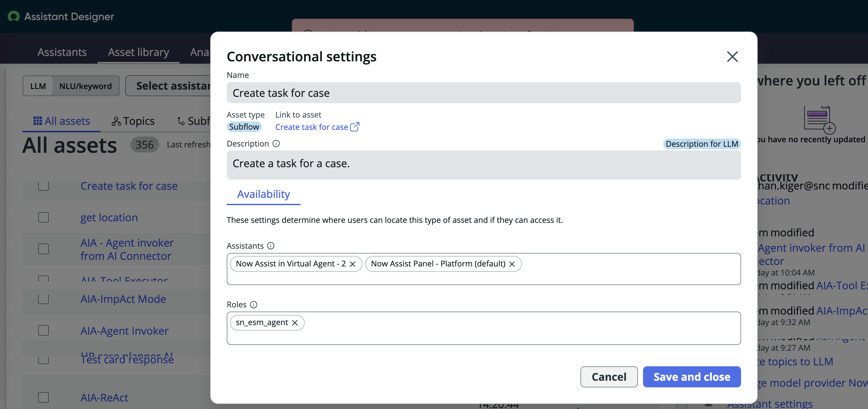Remove Now Assist Panel - Platform (default) chip
The image size is (868, 409).
pyautogui.click(x=512, y=264)
